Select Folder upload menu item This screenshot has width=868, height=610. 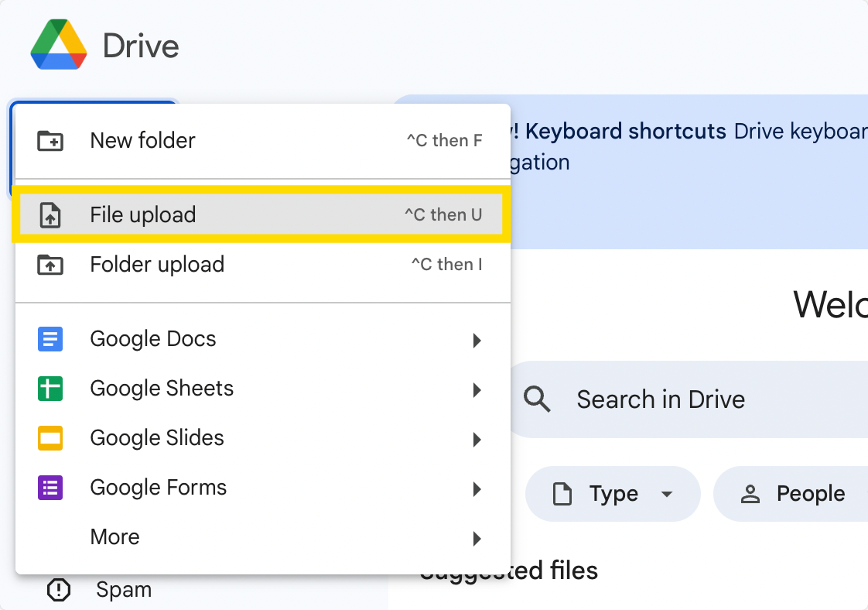[x=262, y=265]
